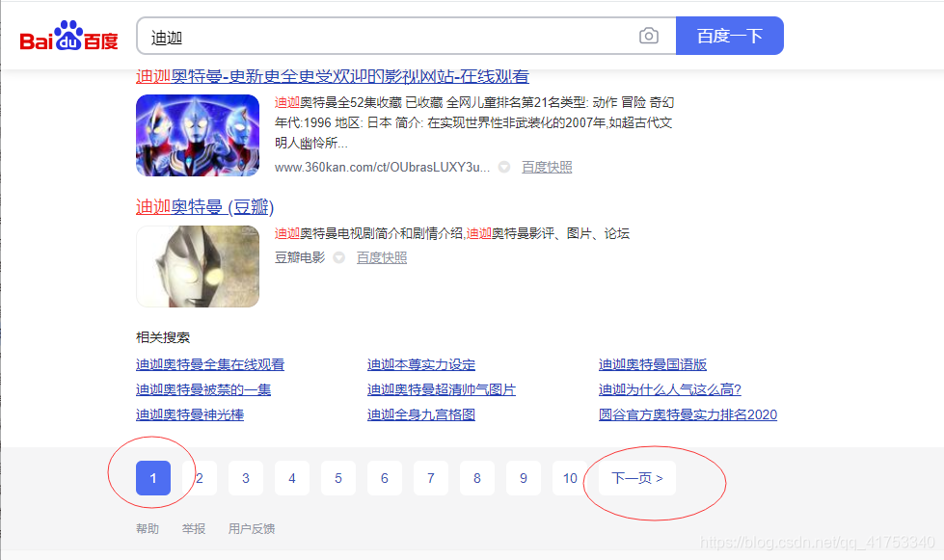
Task: Open 百度快照 for the 360kan result
Action: point(547,167)
